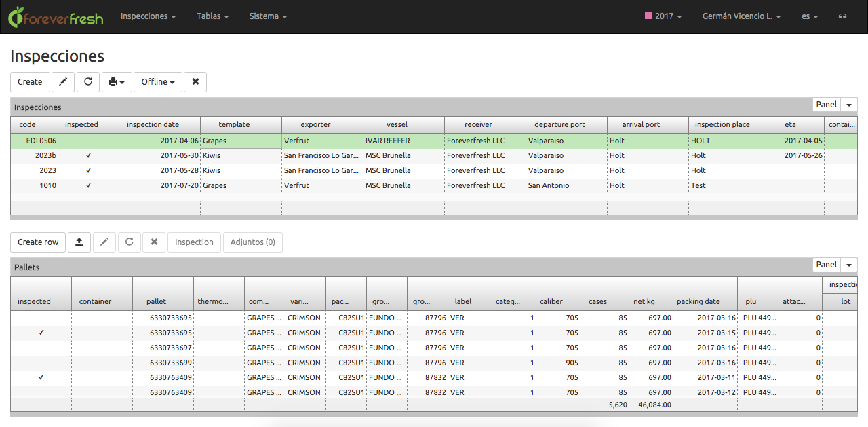Sort pallets by pallet column header
868x427 pixels.
(163, 294)
